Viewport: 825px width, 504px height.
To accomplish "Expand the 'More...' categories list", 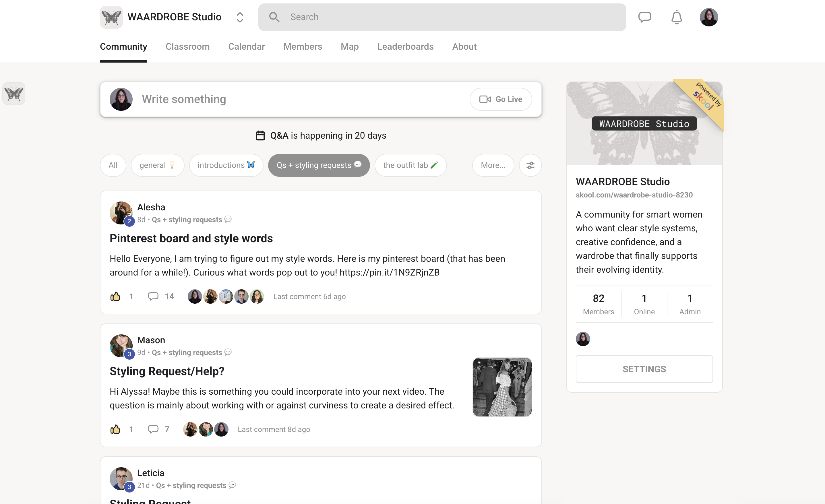I will (493, 165).
